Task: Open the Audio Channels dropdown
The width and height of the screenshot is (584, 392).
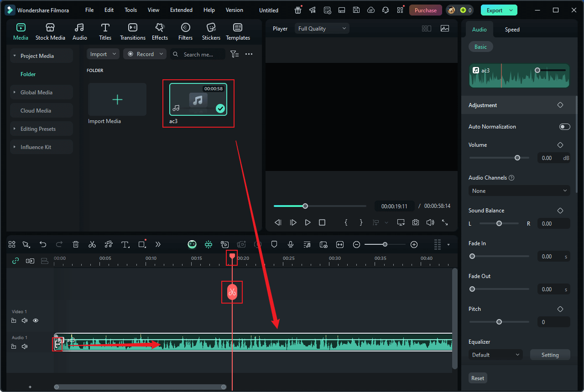Action: (x=519, y=191)
